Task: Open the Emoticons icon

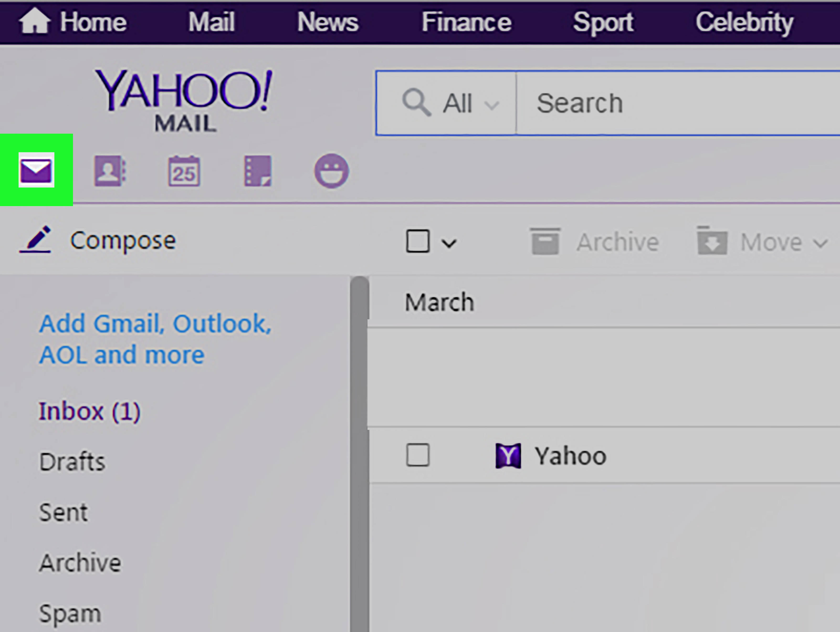Action: pos(330,171)
